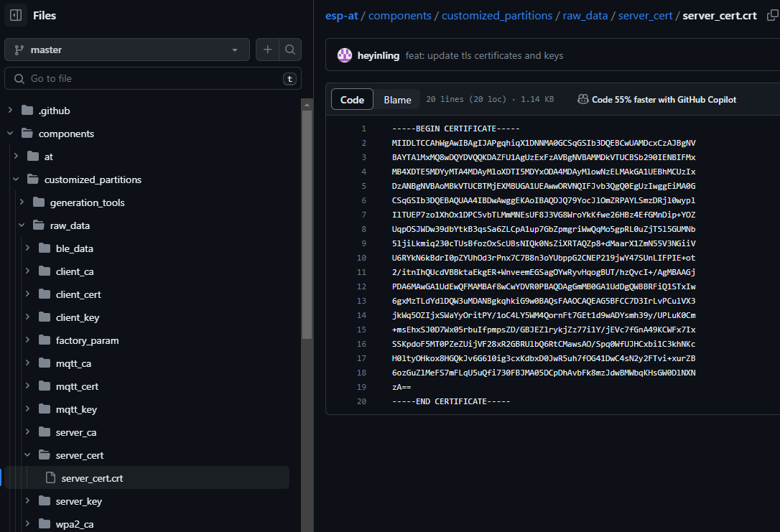780x532 pixels.
Task: Open mqtt_cert folder
Action: pyautogui.click(x=77, y=386)
